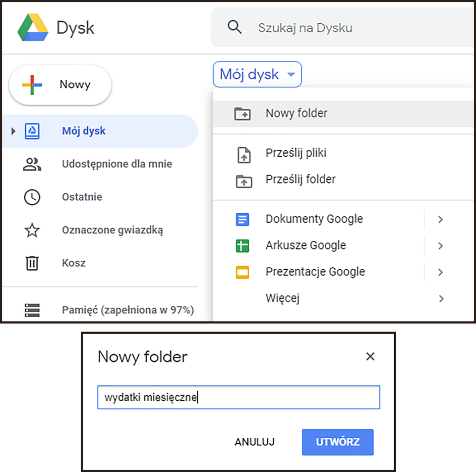Click the Ostatnie clock icon
The width and height of the screenshot is (476, 472).
click(x=32, y=197)
